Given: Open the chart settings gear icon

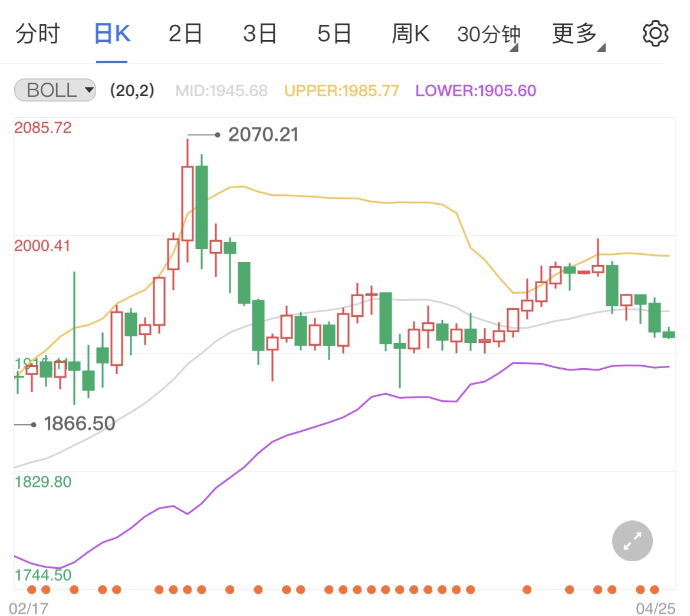Looking at the screenshot, I should (654, 33).
